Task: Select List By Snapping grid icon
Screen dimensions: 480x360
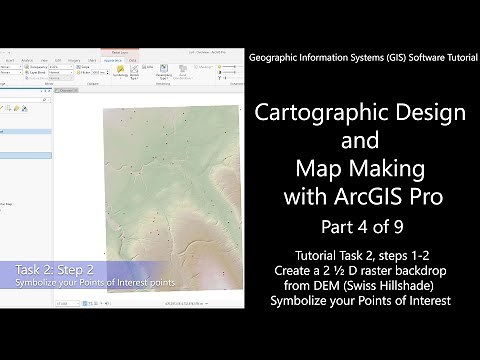Action: click(9, 108)
